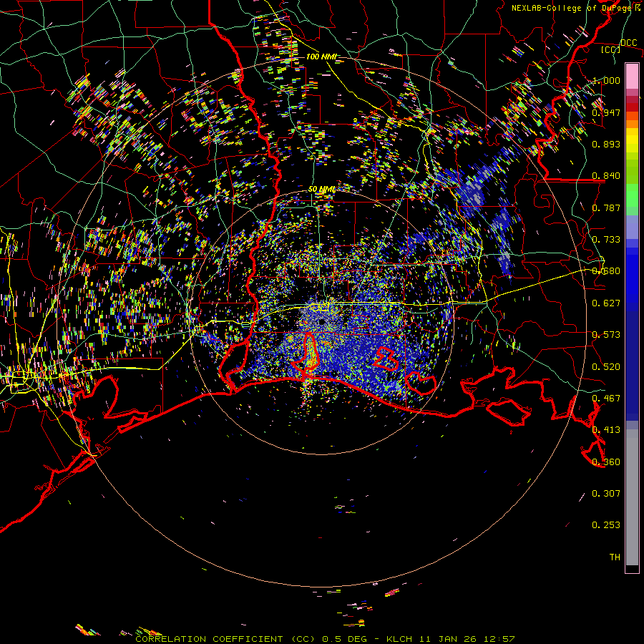
Task: Click the 50 NMI range ring label
Action: [322, 190]
